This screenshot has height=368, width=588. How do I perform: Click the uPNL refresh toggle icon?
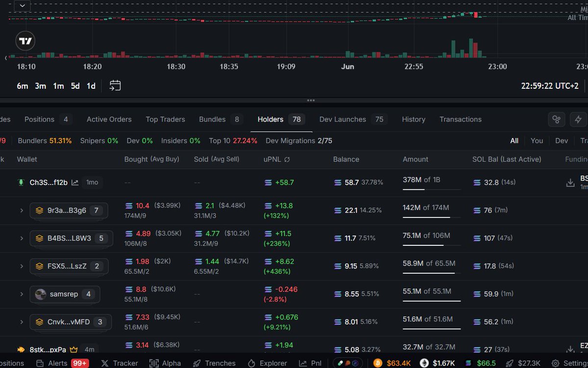[x=287, y=159]
